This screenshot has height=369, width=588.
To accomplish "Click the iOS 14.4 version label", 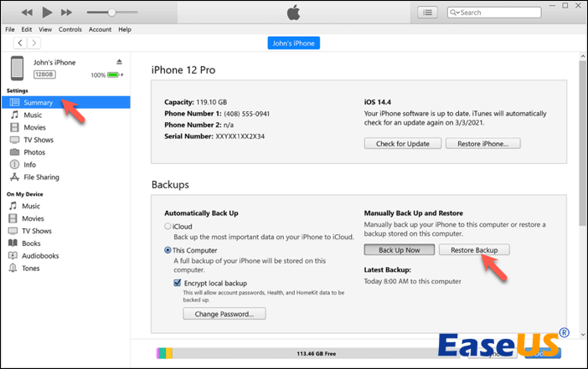I will coord(377,102).
